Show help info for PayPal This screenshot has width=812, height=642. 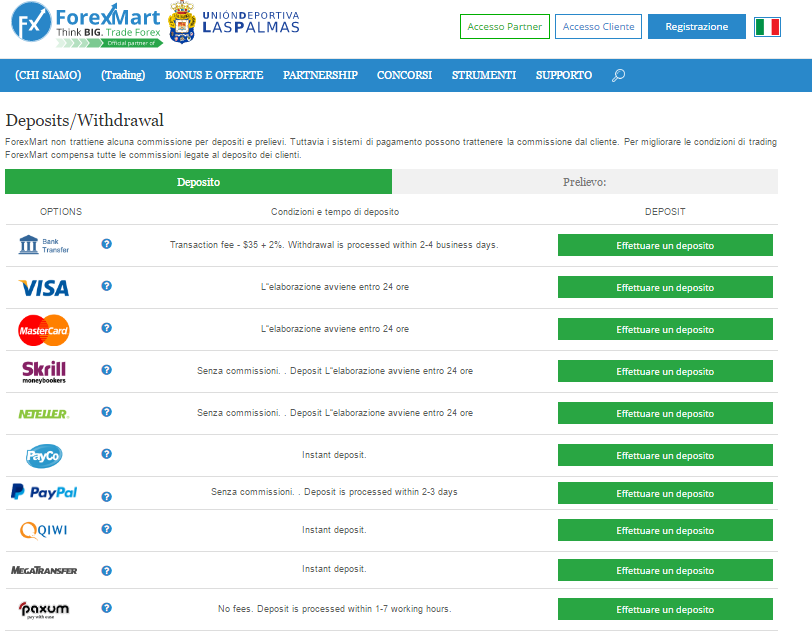(x=107, y=497)
